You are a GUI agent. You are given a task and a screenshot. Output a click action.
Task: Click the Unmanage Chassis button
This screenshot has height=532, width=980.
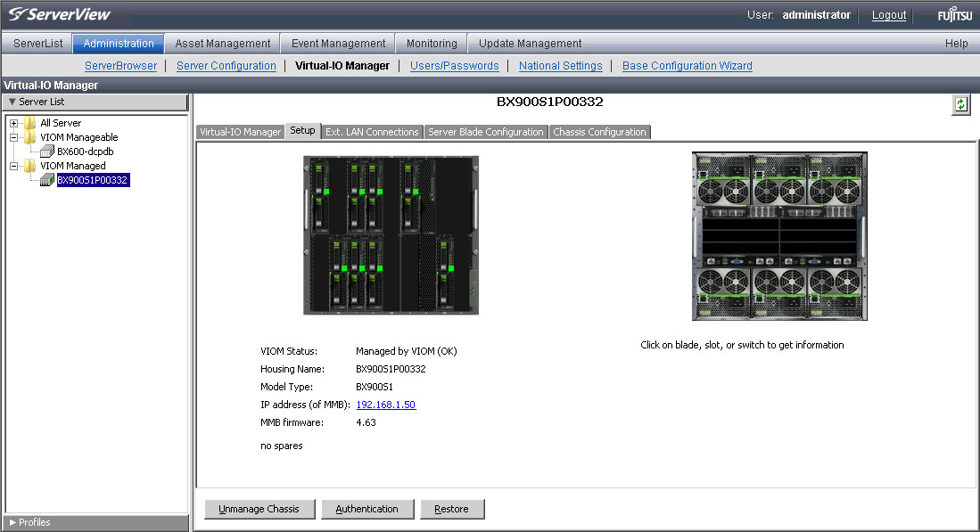pyautogui.click(x=259, y=509)
